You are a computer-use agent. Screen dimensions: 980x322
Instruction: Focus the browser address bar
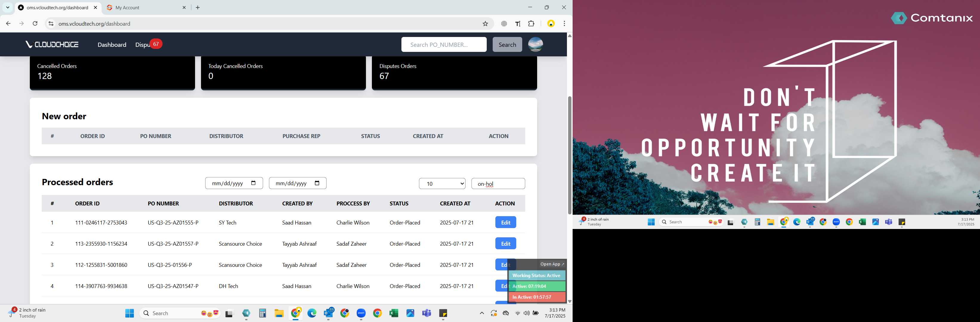coord(266,24)
